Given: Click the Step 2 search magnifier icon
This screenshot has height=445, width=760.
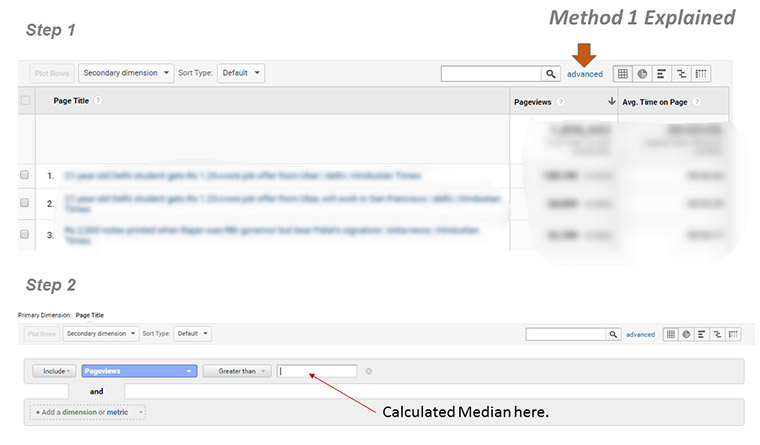Looking at the screenshot, I should 613,334.
